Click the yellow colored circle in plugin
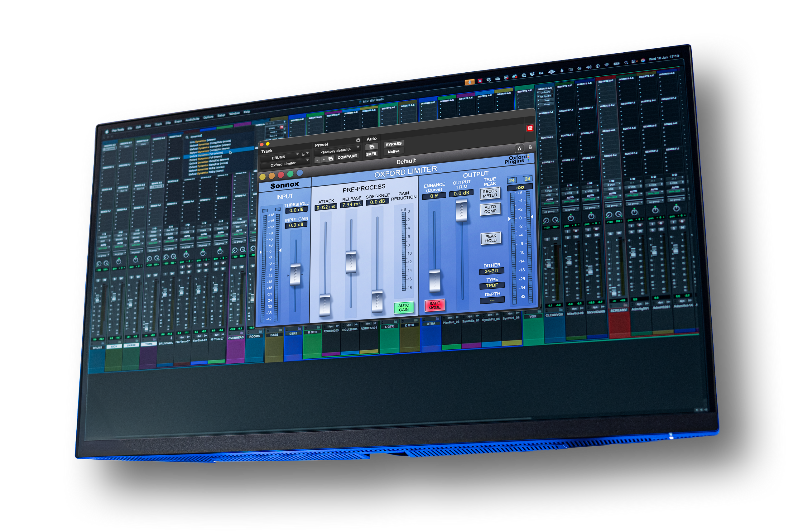The height and width of the screenshot is (532, 798). pyautogui.click(x=262, y=177)
